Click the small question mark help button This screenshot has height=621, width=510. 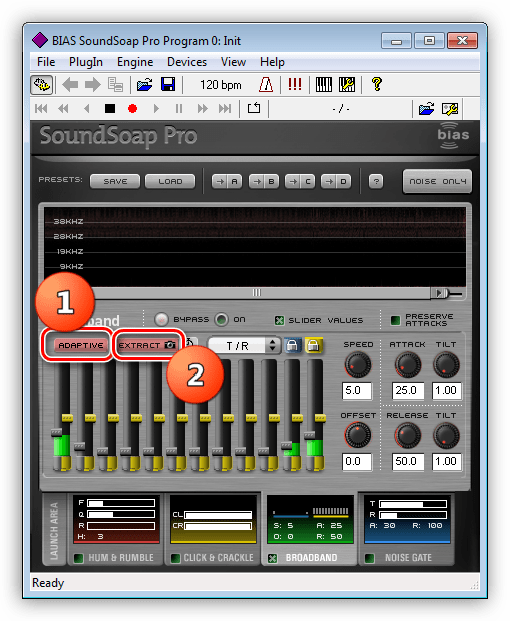[376, 181]
